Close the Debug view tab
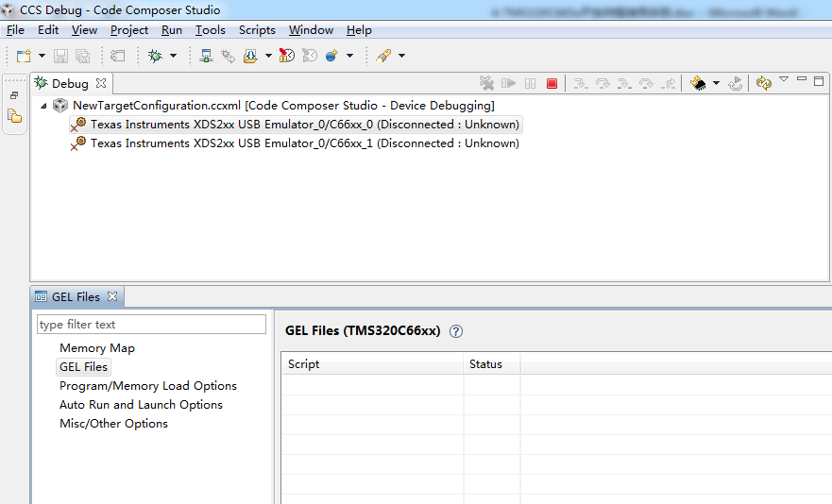 [101, 83]
